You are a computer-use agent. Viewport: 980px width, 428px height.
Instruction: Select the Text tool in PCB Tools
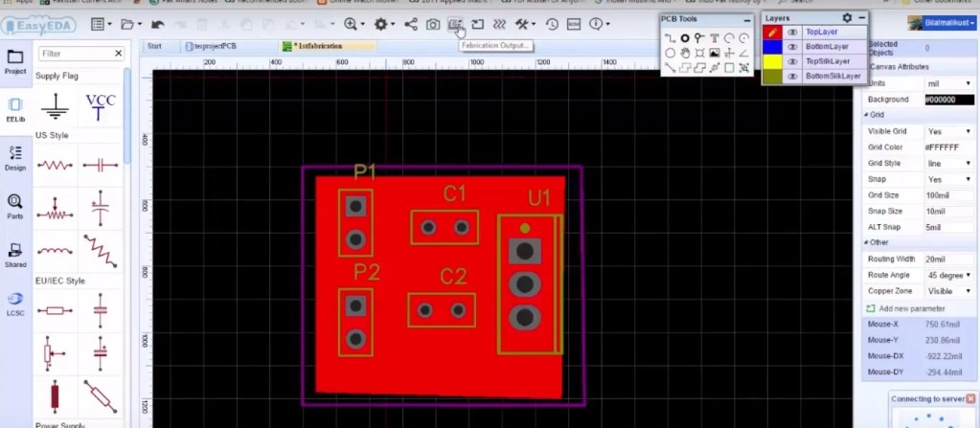tap(715, 38)
